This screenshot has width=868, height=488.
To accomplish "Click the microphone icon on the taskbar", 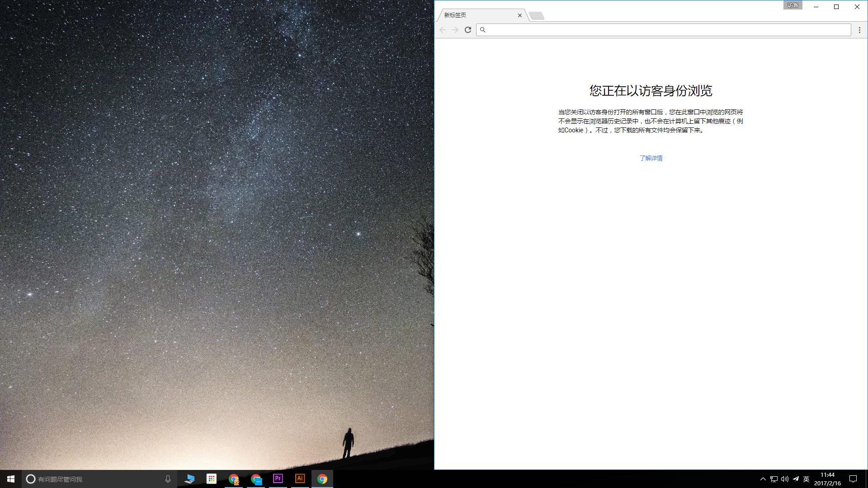I will (168, 479).
